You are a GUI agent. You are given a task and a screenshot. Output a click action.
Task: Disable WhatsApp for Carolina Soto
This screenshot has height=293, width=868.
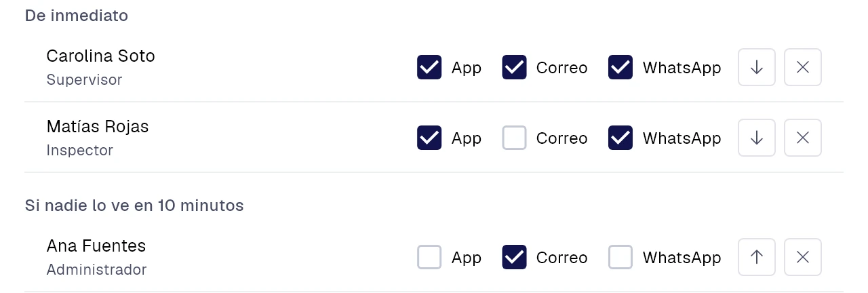coord(620,67)
